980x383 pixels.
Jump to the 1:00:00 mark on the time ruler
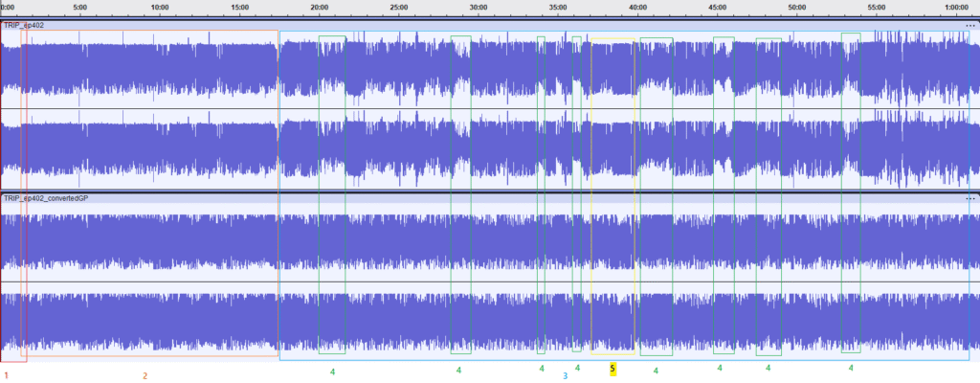pos(957,8)
